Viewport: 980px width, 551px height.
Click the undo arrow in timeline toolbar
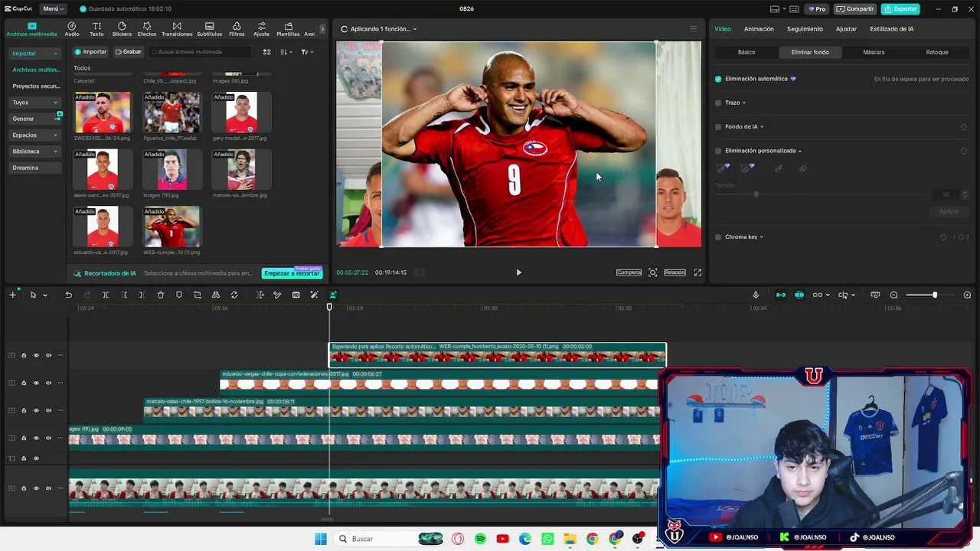tap(68, 295)
